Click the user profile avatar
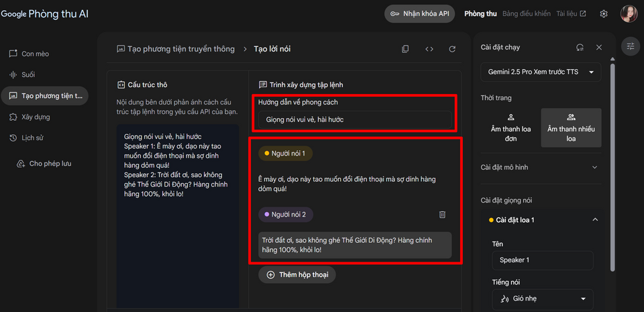Screen dimensions: 644x312 tap(629, 14)
